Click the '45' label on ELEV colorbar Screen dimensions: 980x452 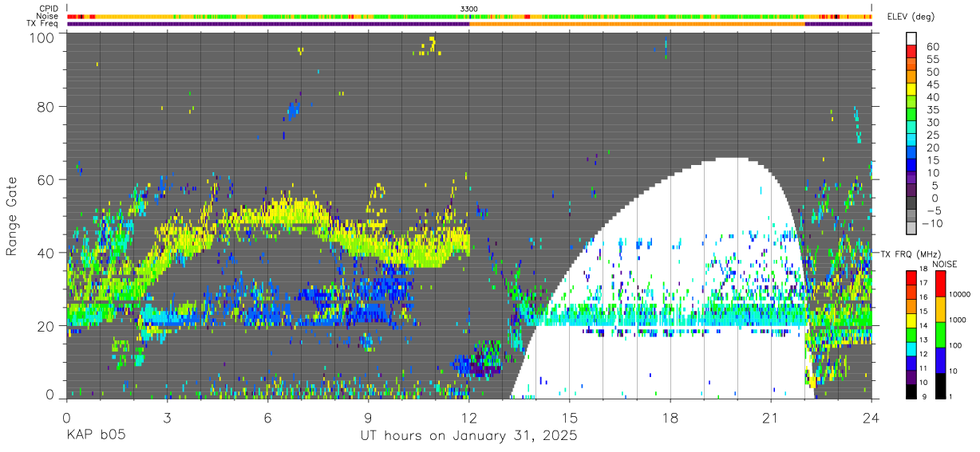pos(931,85)
